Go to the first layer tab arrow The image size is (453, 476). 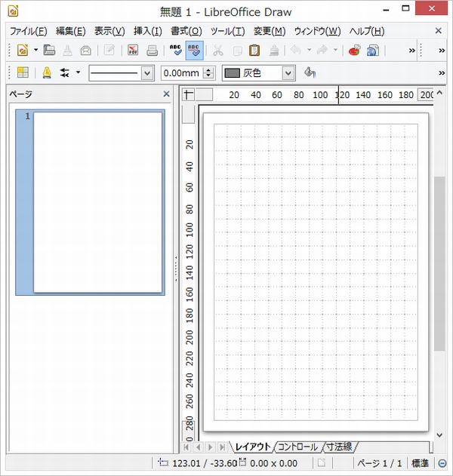click(186, 447)
